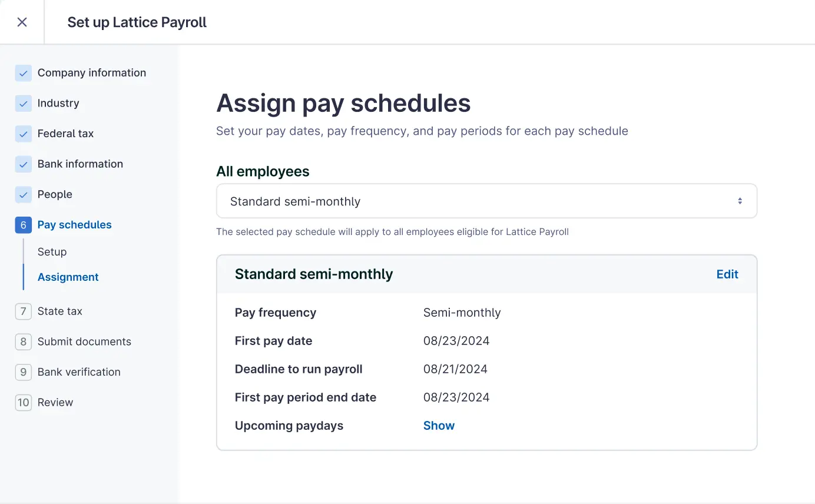
Task: Click the step 6 number badge
Action: point(23,225)
